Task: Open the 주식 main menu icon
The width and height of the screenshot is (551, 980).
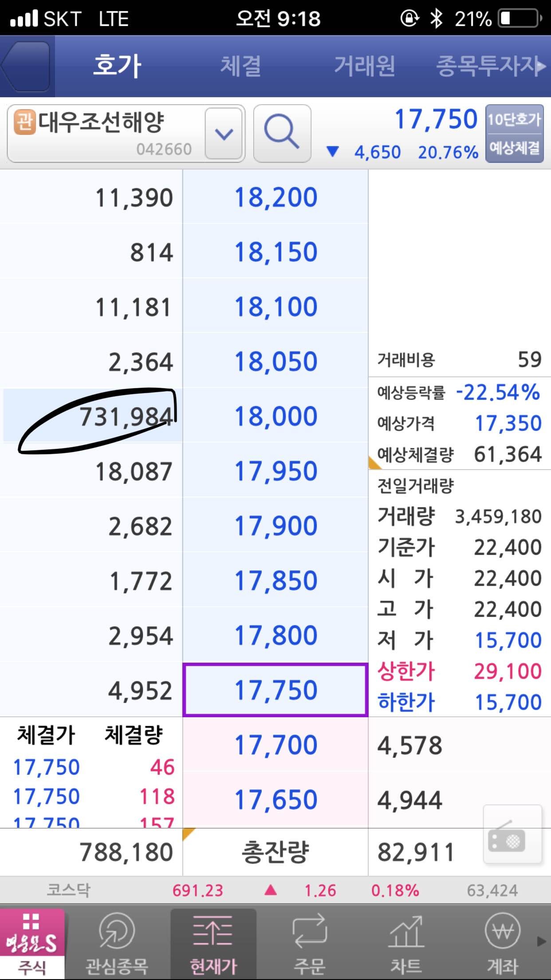Action: coord(32,943)
